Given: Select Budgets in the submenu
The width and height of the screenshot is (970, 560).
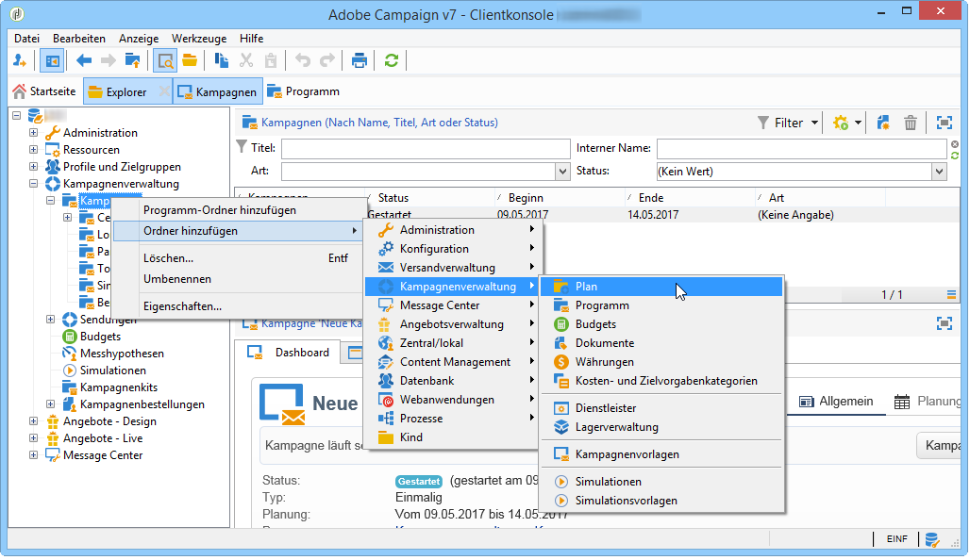Looking at the screenshot, I should coord(661,324).
